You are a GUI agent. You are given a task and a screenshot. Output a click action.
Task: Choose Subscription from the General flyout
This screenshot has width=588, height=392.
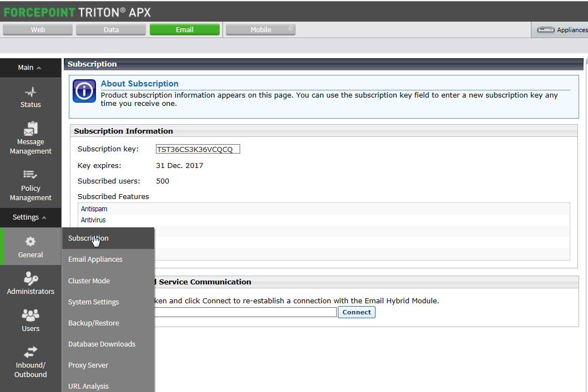click(x=108, y=238)
